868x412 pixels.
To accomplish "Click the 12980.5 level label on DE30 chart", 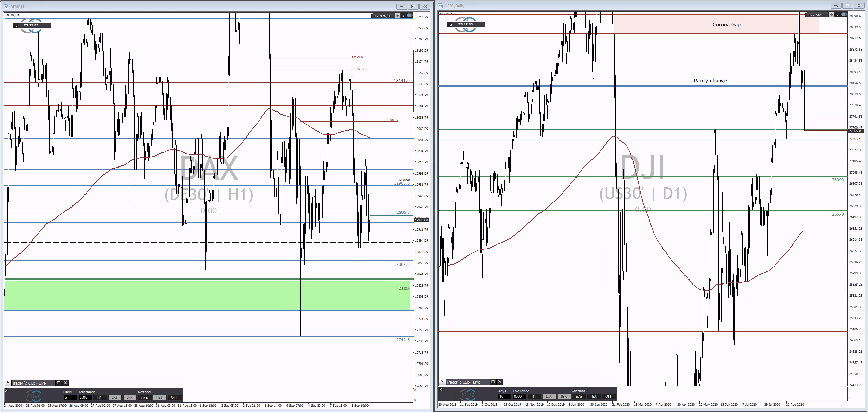I will pyautogui.click(x=402, y=183).
